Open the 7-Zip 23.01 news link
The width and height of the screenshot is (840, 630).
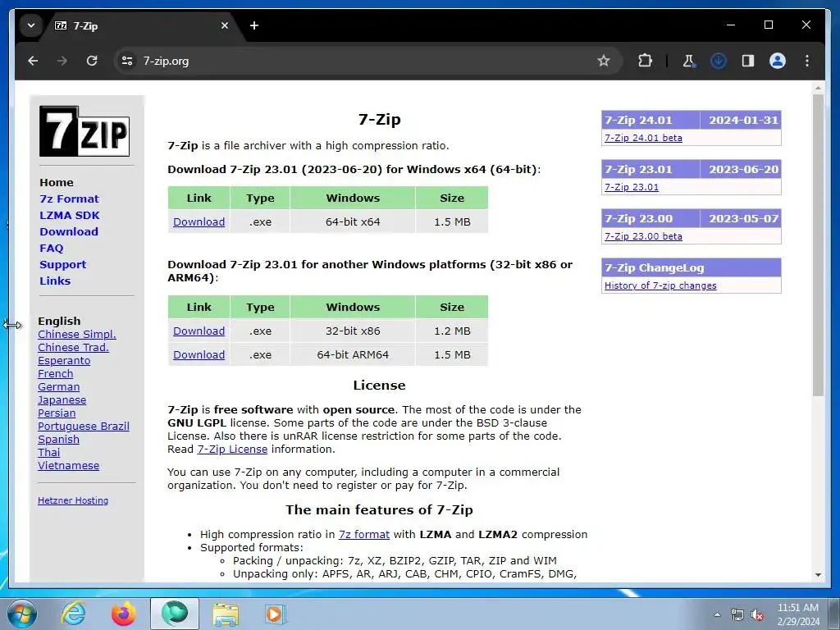point(632,187)
